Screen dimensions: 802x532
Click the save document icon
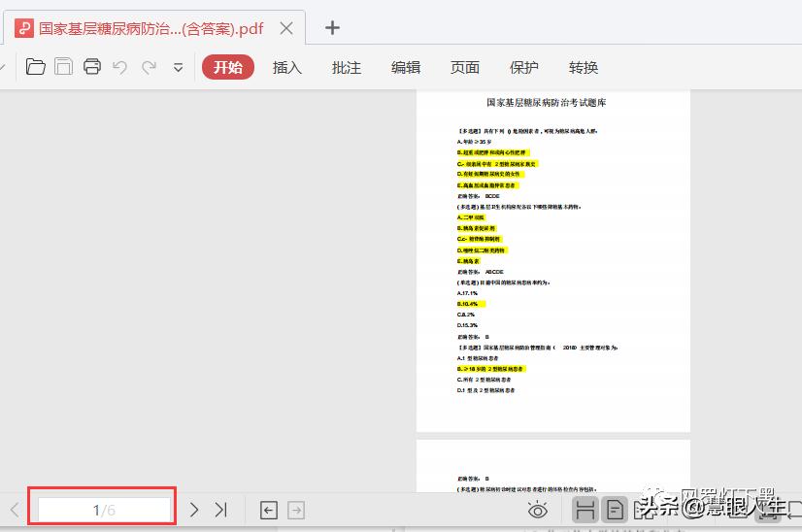pyautogui.click(x=63, y=67)
